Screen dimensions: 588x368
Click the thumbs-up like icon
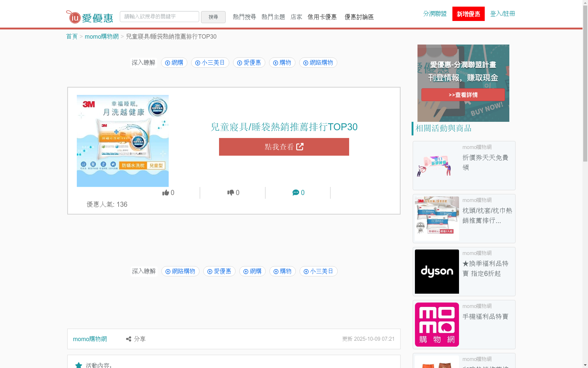[166, 192]
